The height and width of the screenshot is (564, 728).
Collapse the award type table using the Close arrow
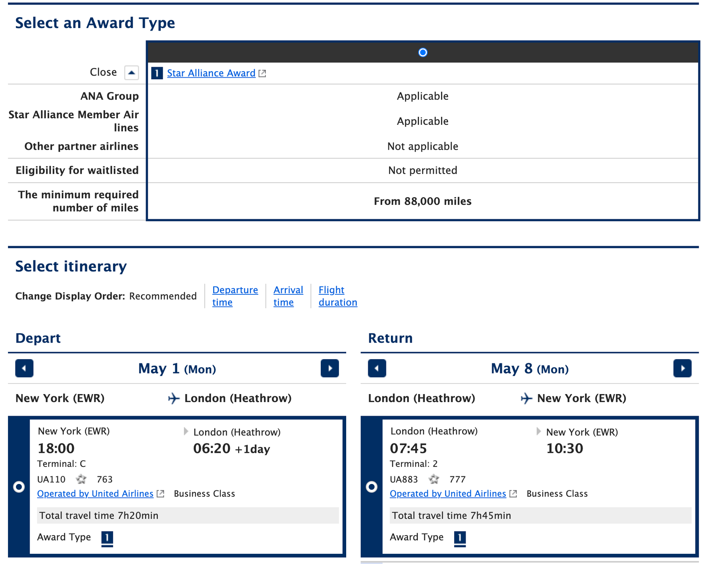(132, 72)
